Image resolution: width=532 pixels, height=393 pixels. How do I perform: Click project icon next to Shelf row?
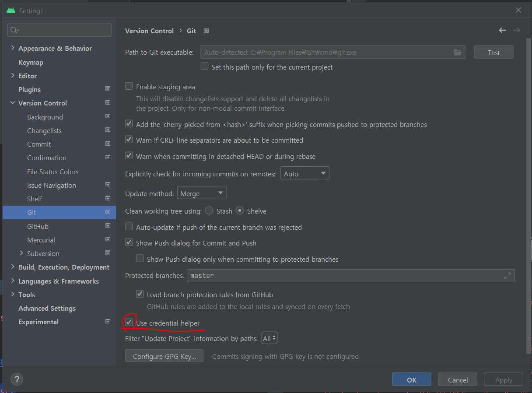[x=108, y=198]
